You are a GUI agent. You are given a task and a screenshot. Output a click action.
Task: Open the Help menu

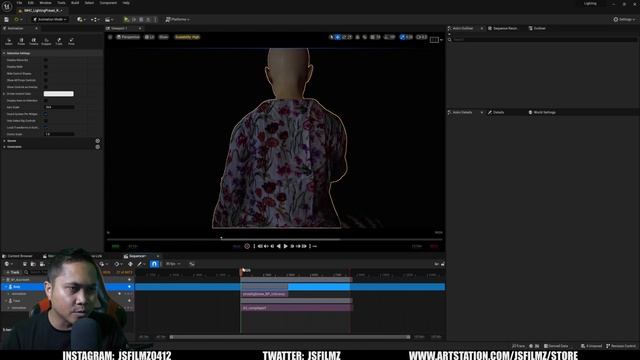[x=126, y=3]
